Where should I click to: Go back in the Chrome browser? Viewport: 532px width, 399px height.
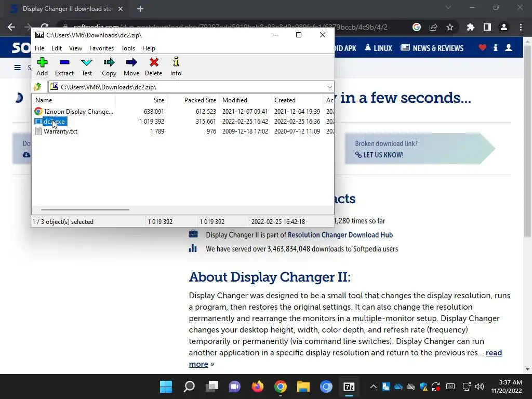click(x=11, y=27)
